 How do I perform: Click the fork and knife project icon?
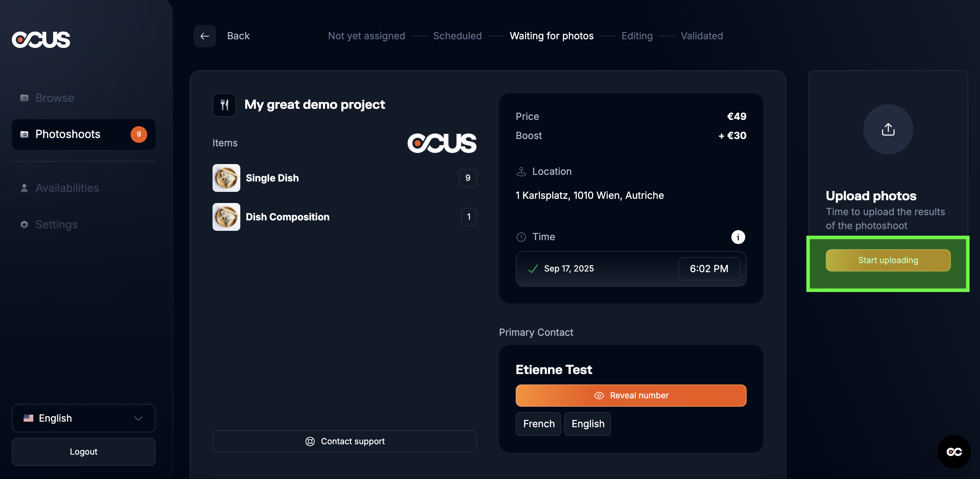coord(224,104)
